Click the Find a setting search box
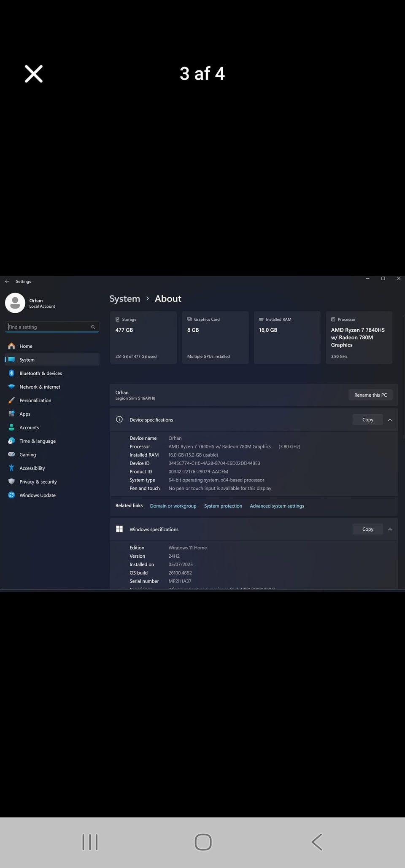The width and height of the screenshot is (405, 868). [49, 327]
